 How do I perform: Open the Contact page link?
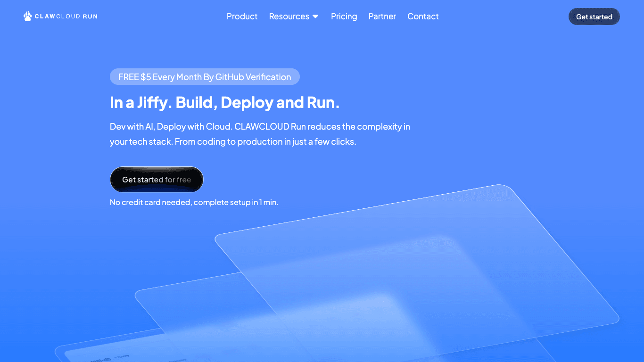tap(423, 16)
